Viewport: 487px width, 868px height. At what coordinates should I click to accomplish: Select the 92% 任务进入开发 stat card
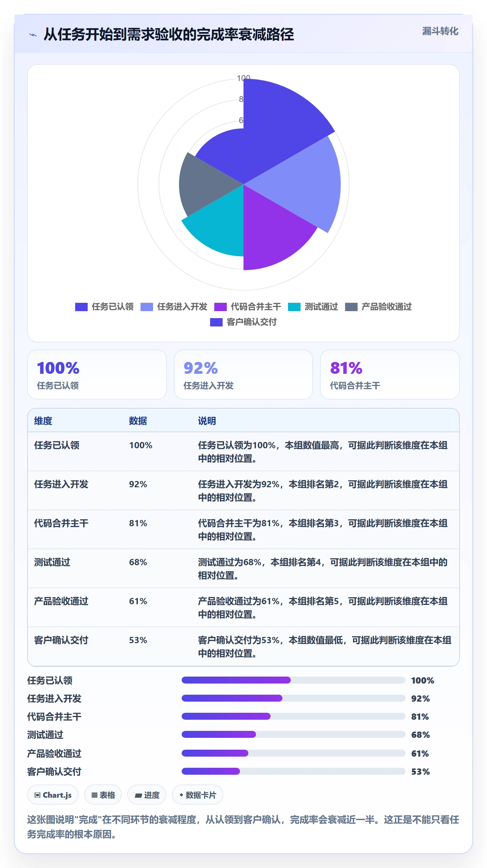243,374
